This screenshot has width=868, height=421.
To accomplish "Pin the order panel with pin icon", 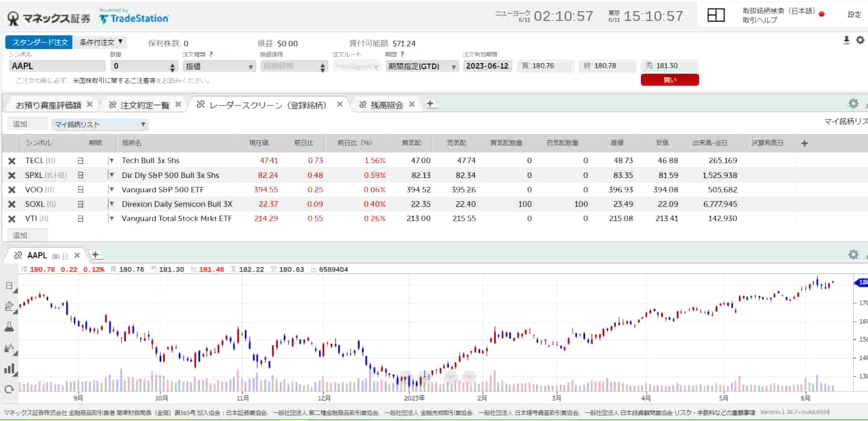I will [x=846, y=40].
